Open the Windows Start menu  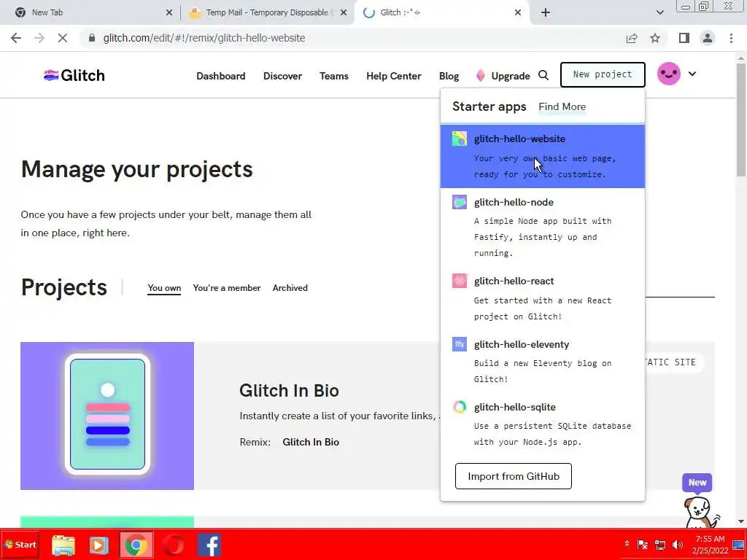tap(20, 545)
